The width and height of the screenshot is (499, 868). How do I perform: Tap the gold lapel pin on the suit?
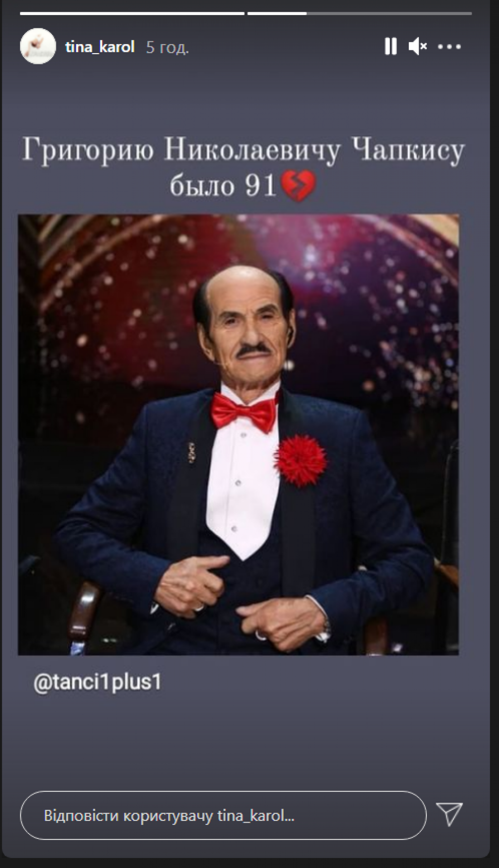192,454
